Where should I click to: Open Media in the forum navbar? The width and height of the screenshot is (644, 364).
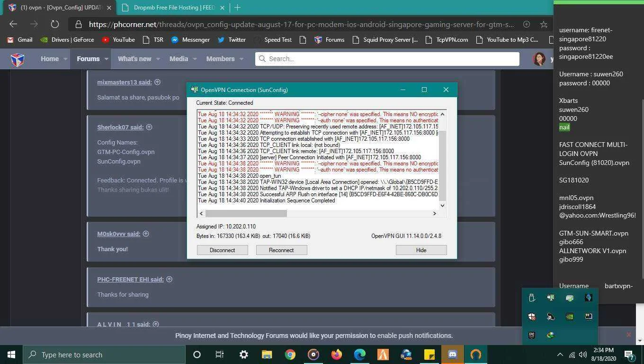179,59
